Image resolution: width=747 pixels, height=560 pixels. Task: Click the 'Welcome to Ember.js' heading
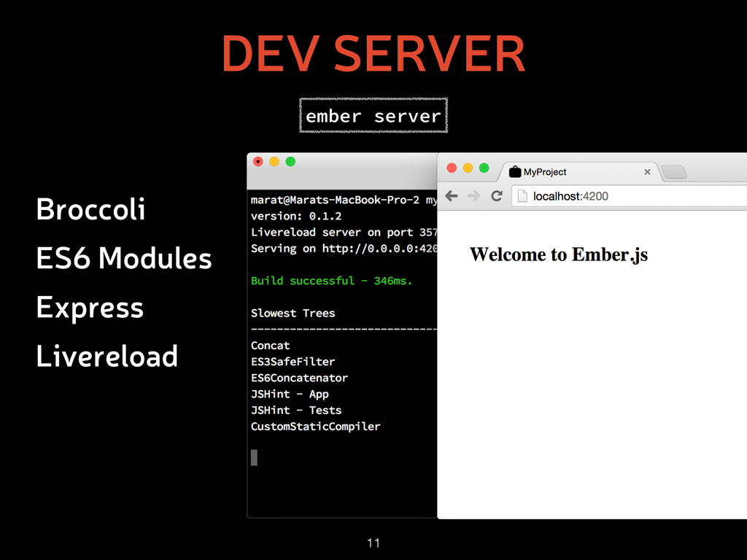click(558, 254)
